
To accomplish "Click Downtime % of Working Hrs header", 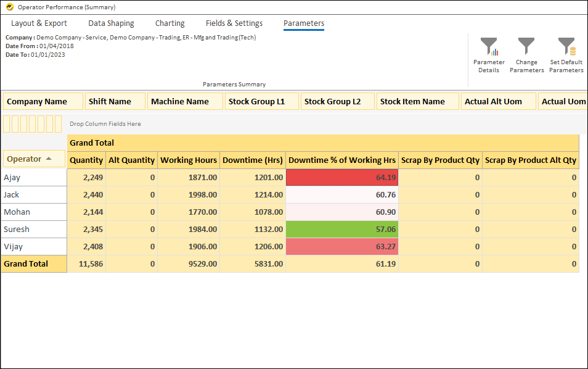I will pyautogui.click(x=342, y=160).
